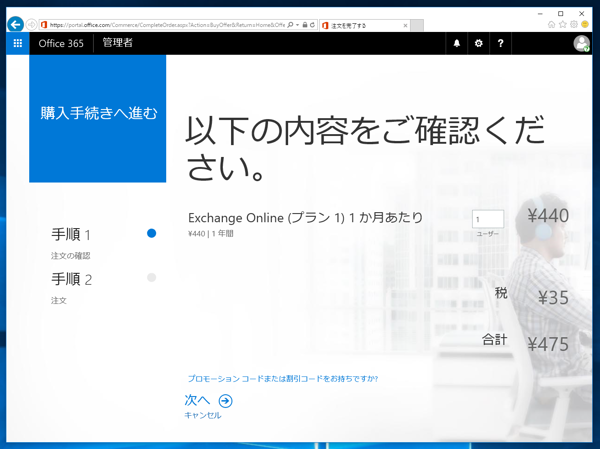Click the blue dot for 手順 1
The width and height of the screenshot is (600, 449).
tap(152, 233)
